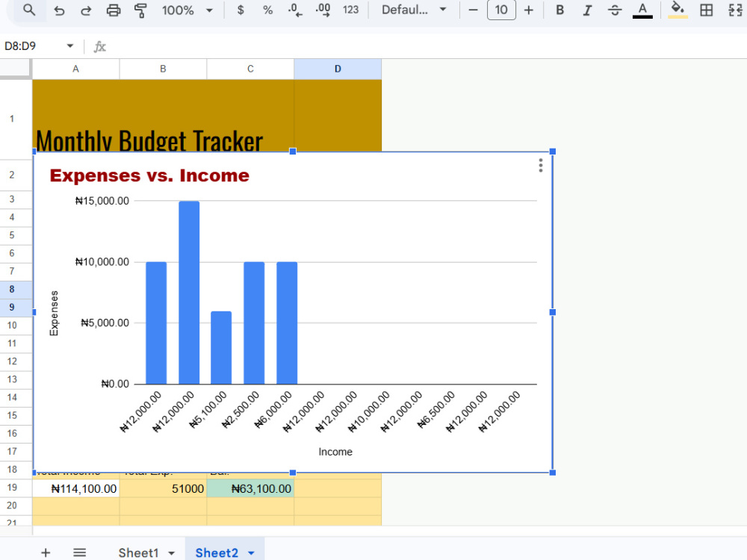
Task: Add a new sheet with plus button
Action: [46, 553]
